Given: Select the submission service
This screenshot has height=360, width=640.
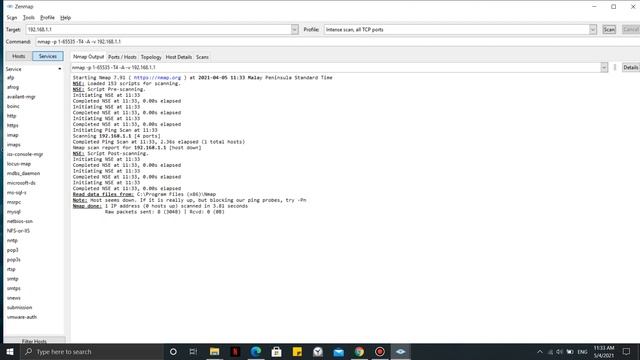Looking at the screenshot, I should [19, 307].
